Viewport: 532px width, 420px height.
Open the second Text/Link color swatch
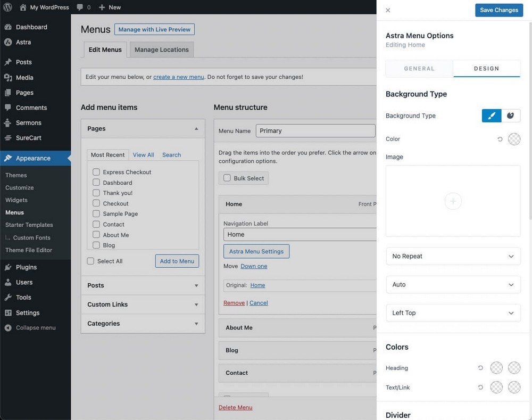(514, 387)
